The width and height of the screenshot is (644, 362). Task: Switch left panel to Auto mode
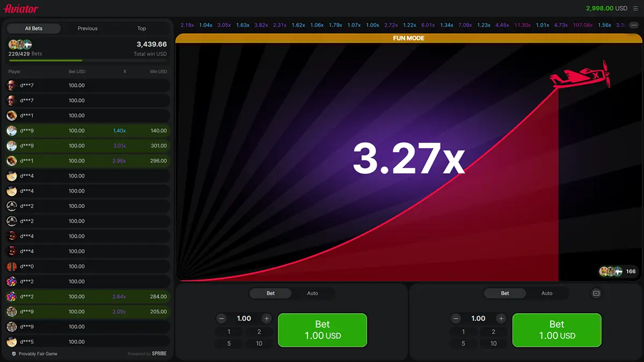coord(312,293)
